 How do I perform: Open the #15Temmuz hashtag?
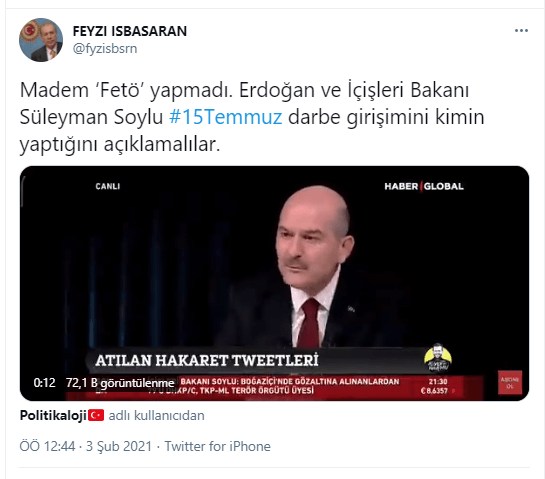225,117
